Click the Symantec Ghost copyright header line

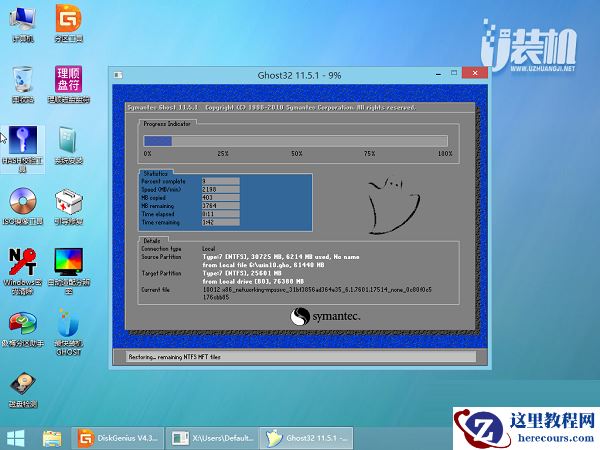click(271, 108)
